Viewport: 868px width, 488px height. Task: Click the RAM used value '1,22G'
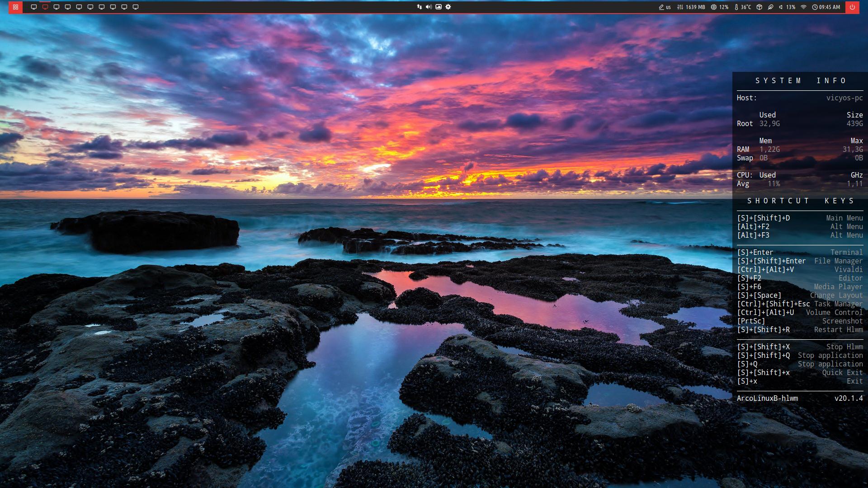pos(769,149)
